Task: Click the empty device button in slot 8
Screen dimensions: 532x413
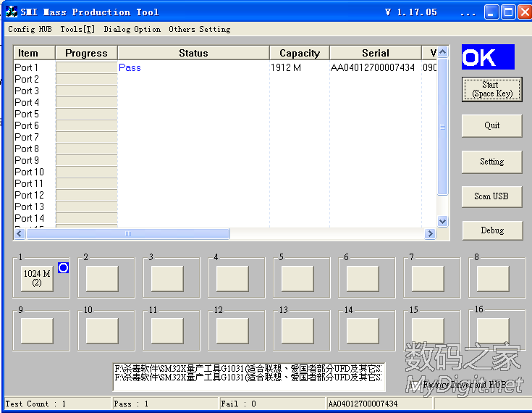Action: [493, 278]
